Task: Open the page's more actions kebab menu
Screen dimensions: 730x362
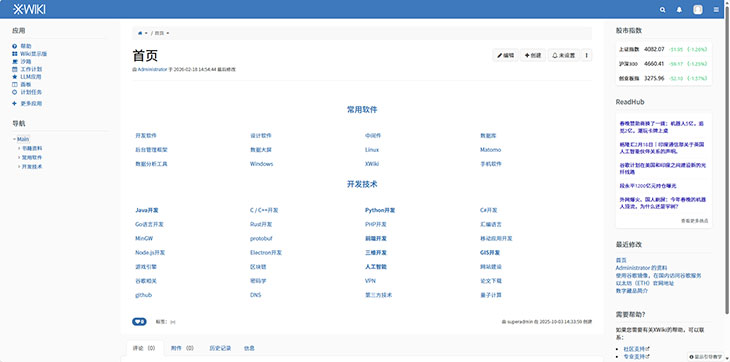Action: 586,55
